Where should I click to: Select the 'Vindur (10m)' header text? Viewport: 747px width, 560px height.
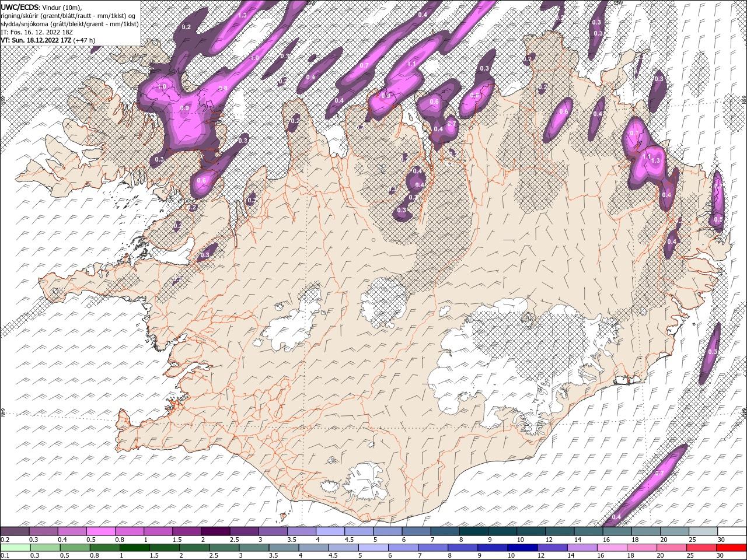pos(62,6)
